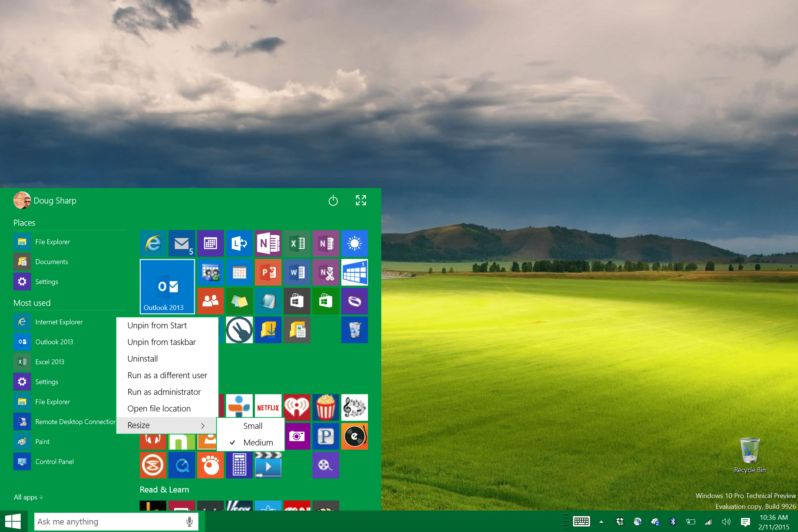Launch the PowerPoint tile
The height and width of the screenshot is (532, 798).
[268, 272]
